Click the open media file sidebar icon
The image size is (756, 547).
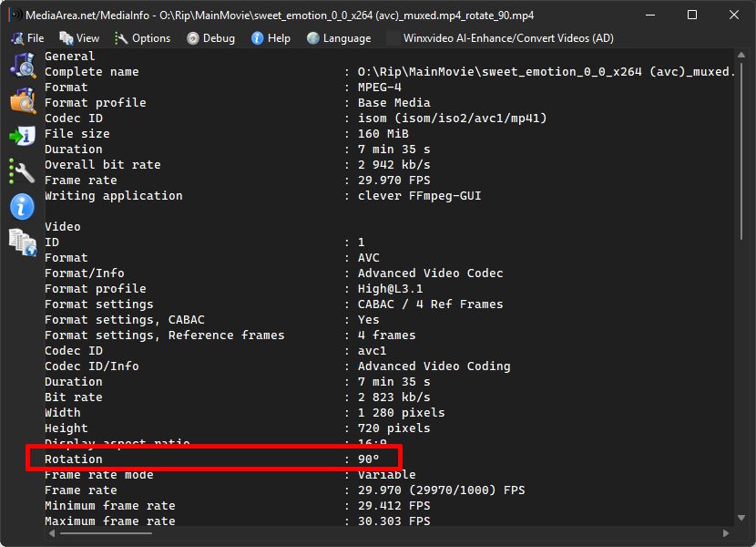(x=23, y=65)
